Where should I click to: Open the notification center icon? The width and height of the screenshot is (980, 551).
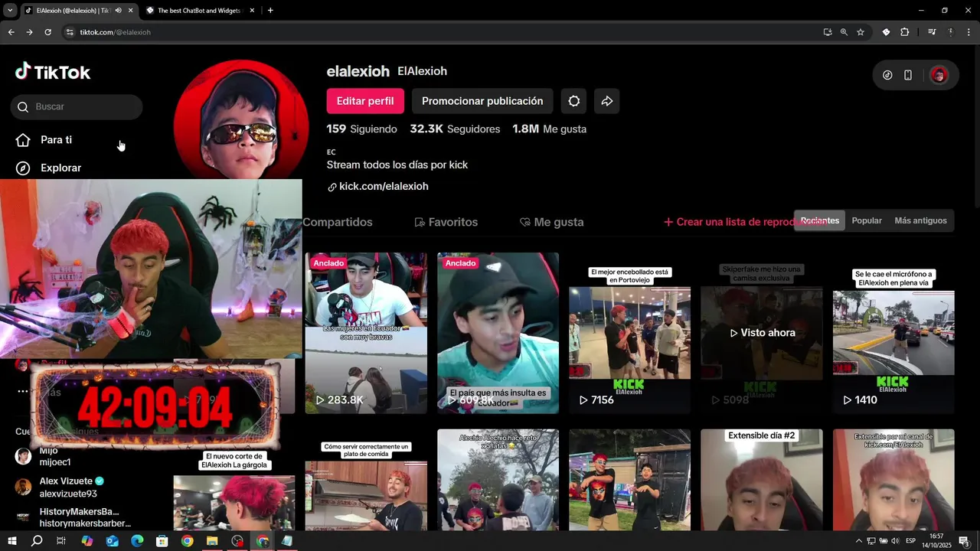coord(964,541)
